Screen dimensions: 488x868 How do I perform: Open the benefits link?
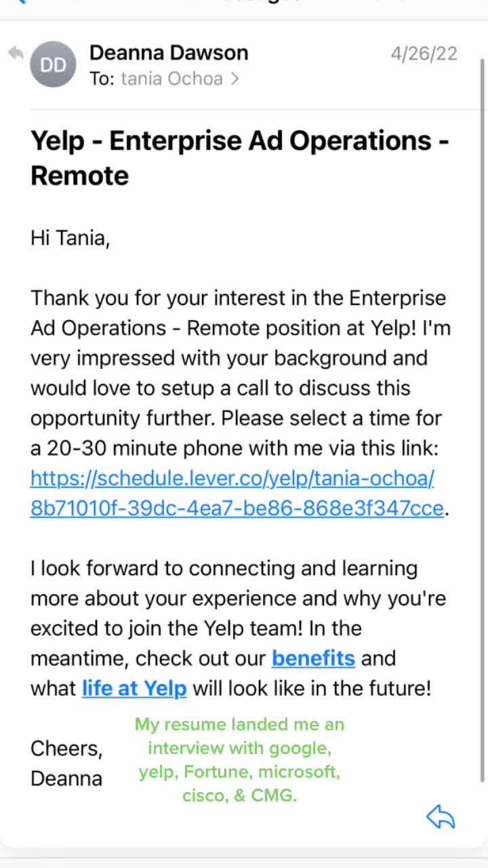pyautogui.click(x=313, y=658)
